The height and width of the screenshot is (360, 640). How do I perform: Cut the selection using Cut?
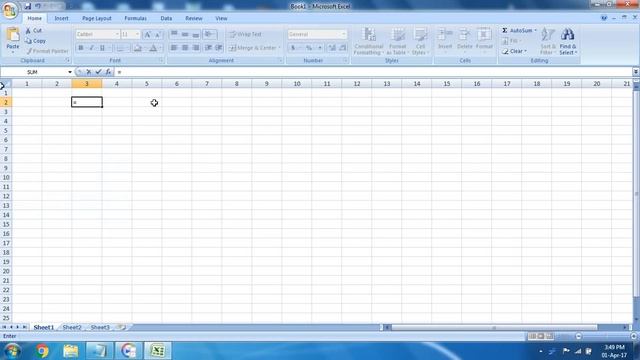pos(33,31)
